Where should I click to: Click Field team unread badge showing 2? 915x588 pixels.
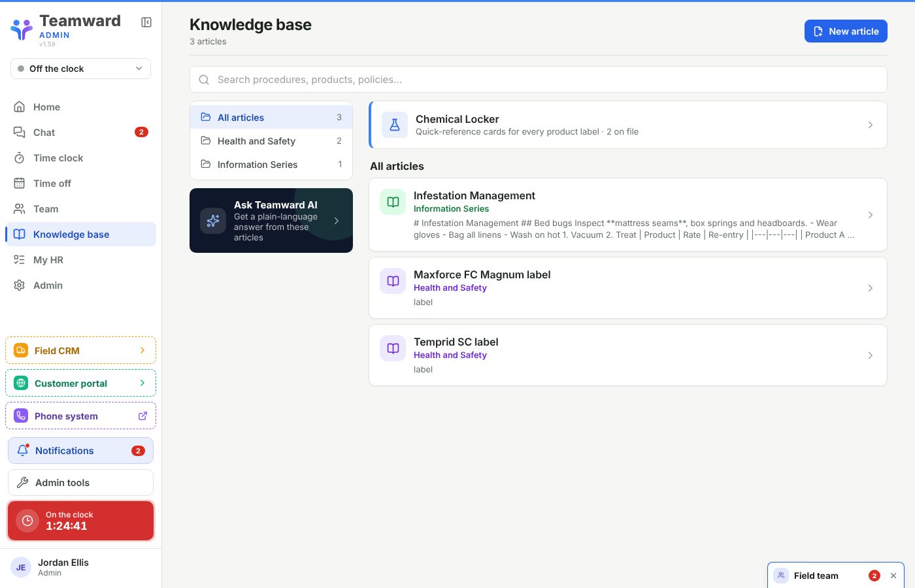[x=874, y=576]
